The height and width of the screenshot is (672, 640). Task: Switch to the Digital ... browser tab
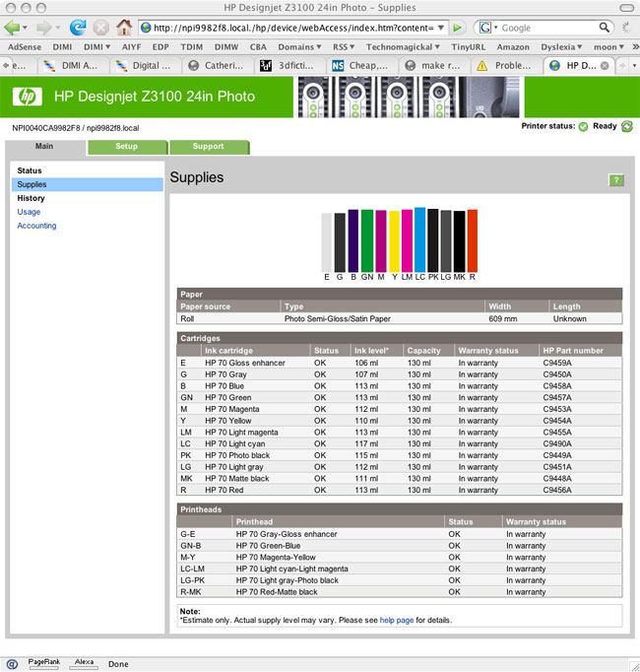pyautogui.click(x=145, y=66)
